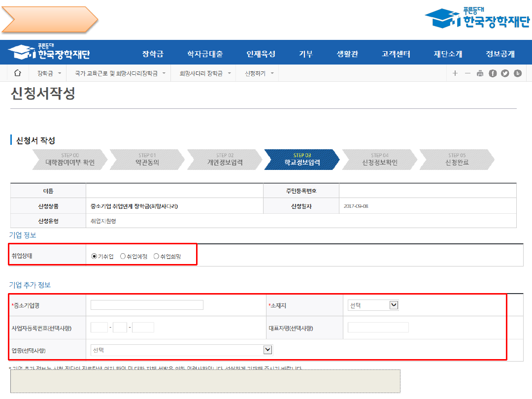Open the 학자금대출 menu
532x399 pixels.
205,54
